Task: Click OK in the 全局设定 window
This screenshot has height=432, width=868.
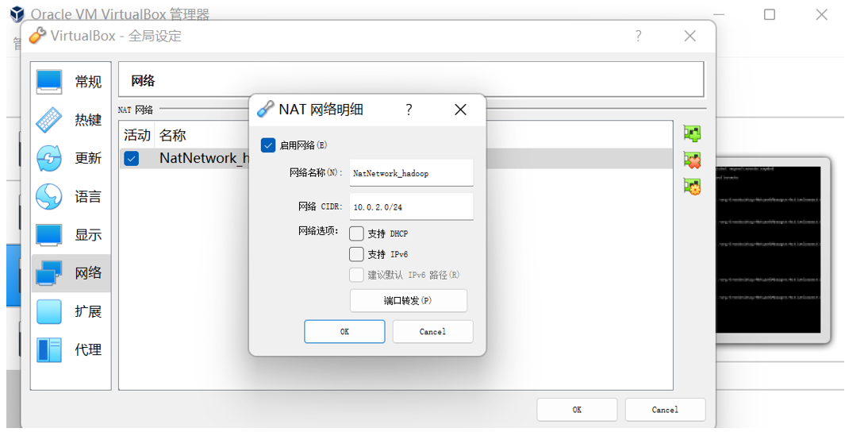Action: [577, 410]
